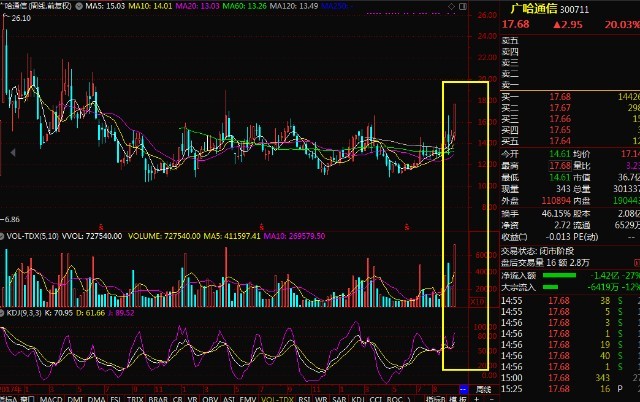The image size is (640, 402).
Task: Switch to the RSI indicator tab
Action: [304, 398]
